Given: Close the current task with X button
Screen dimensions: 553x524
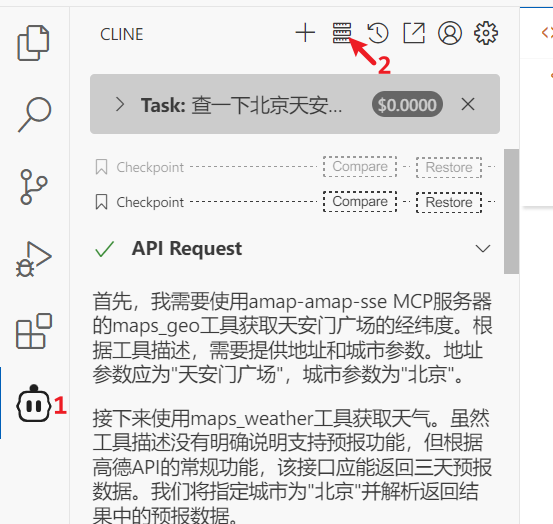Looking at the screenshot, I should [x=468, y=104].
